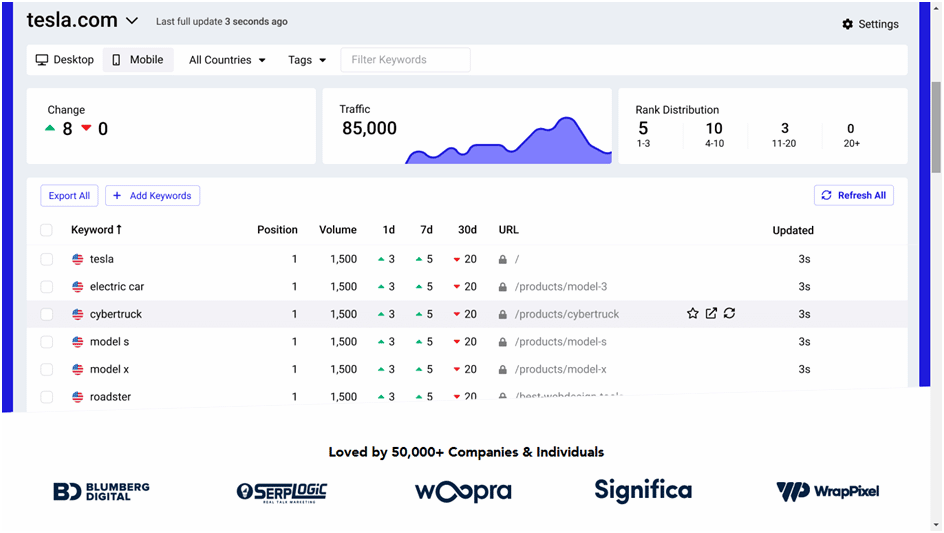
Task: Star the cybertruck keyword row
Action: coord(693,313)
